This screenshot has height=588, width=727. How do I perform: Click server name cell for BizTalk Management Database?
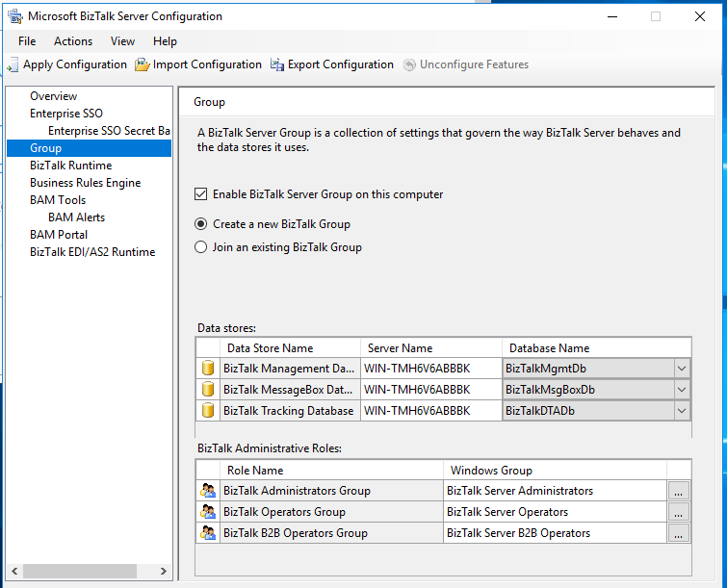click(431, 369)
